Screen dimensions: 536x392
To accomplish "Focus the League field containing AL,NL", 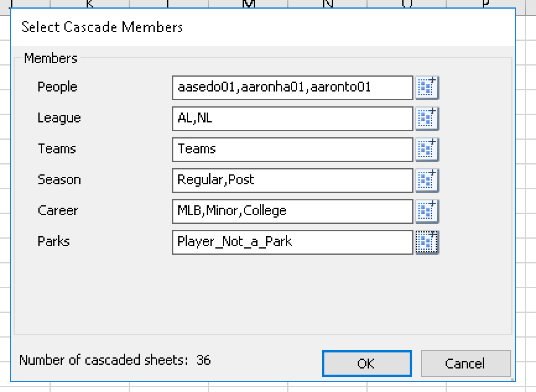I will 292,119.
